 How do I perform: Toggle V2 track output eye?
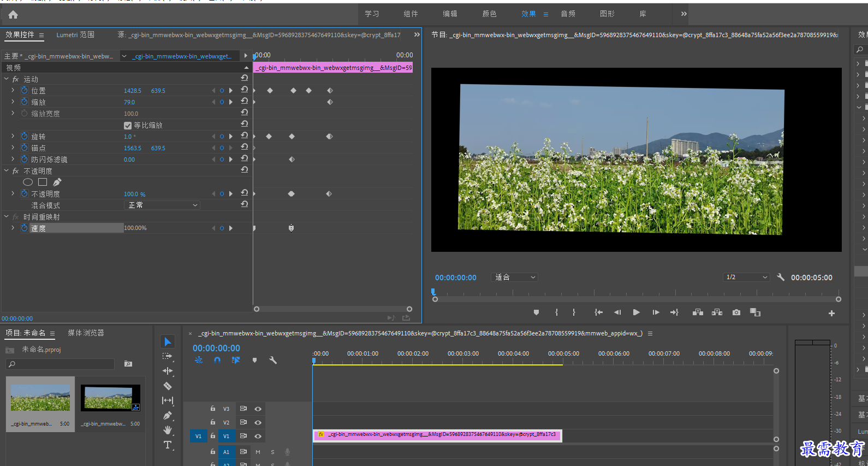coord(258,422)
